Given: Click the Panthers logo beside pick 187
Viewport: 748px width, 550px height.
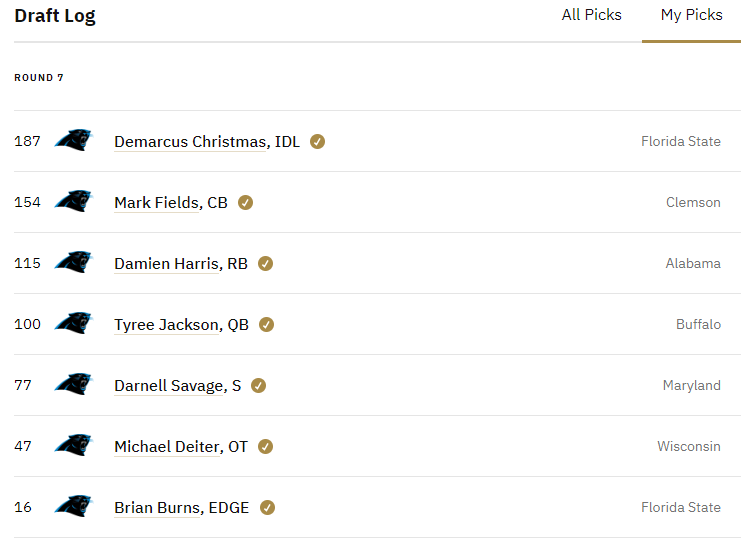Looking at the screenshot, I should pyautogui.click(x=73, y=140).
